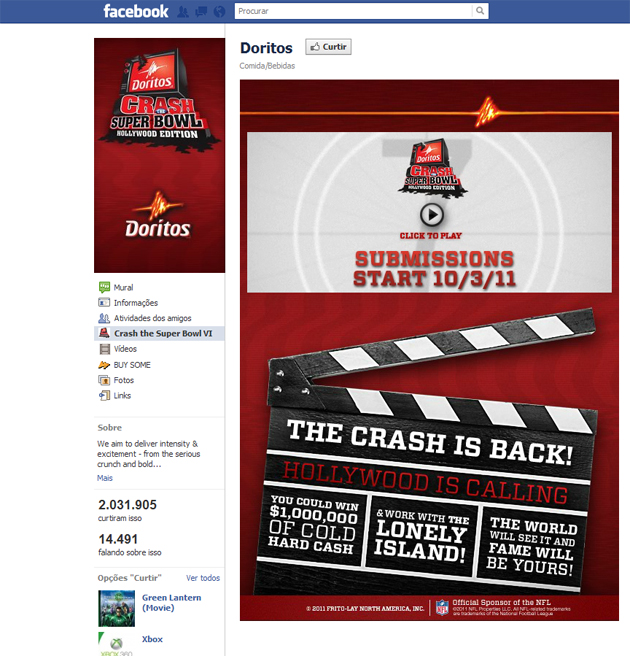Viewport: 630px width, 656px height.
Task: Click the CLICK TO PLAY text
Action: (x=431, y=236)
